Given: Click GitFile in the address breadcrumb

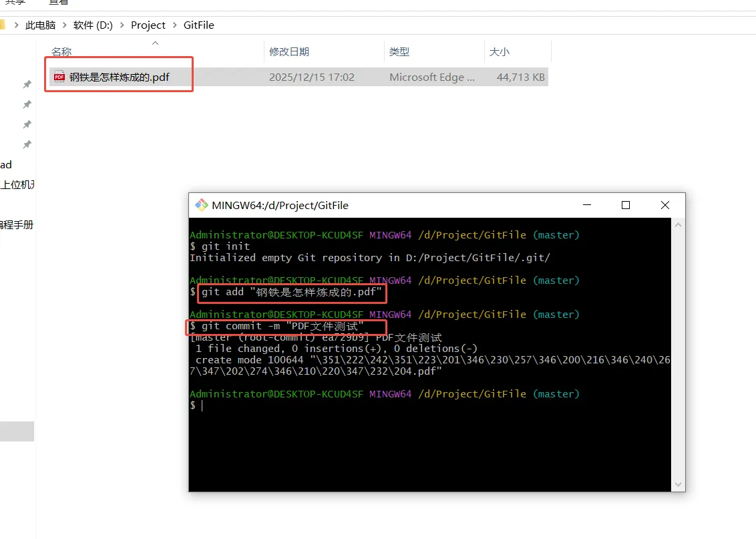Looking at the screenshot, I should coord(198,25).
